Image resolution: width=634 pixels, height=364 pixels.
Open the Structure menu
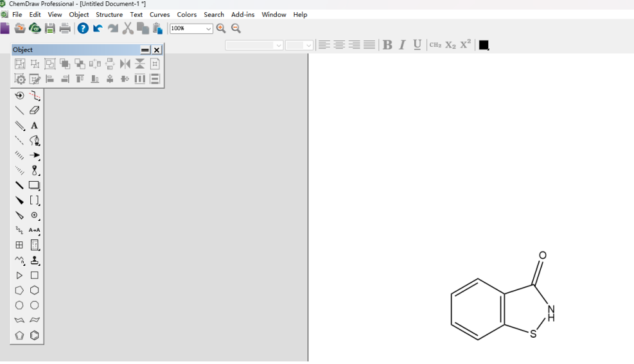[109, 15]
